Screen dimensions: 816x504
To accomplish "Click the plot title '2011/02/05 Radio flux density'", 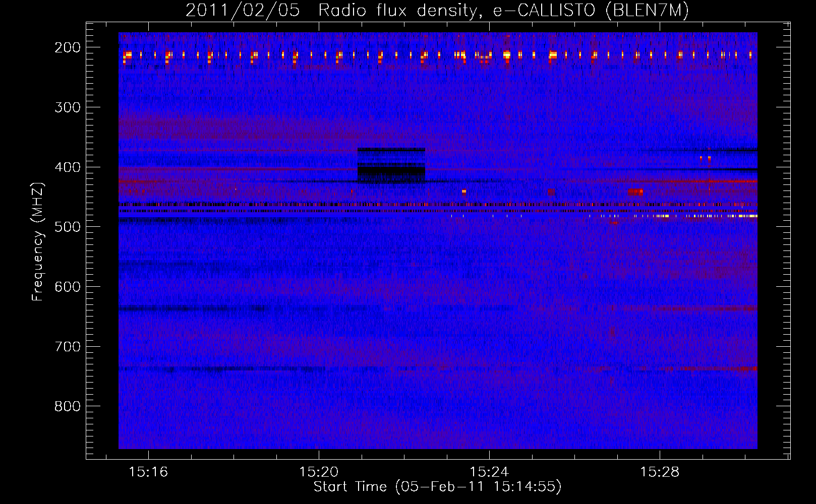I will [x=437, y=10].
